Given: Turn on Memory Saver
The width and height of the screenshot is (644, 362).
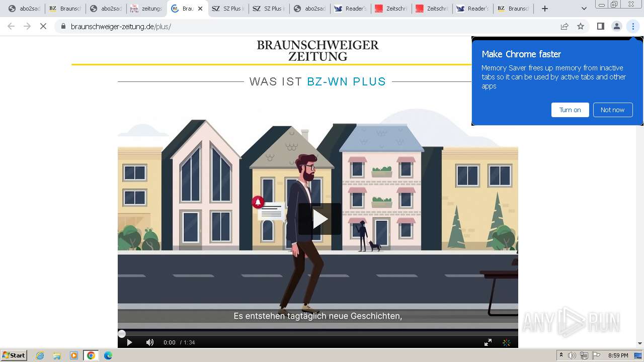Looking at the screenshot, I should [570, 110].
